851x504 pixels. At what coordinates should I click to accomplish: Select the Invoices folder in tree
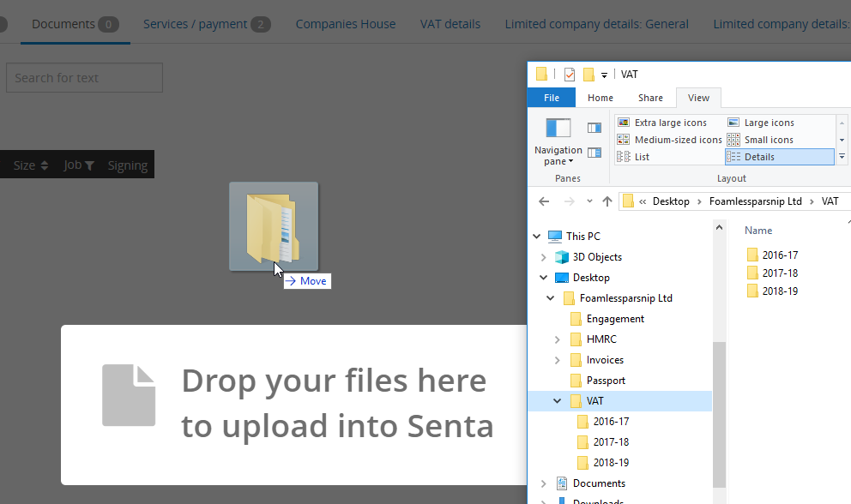(x=605, y=360)
